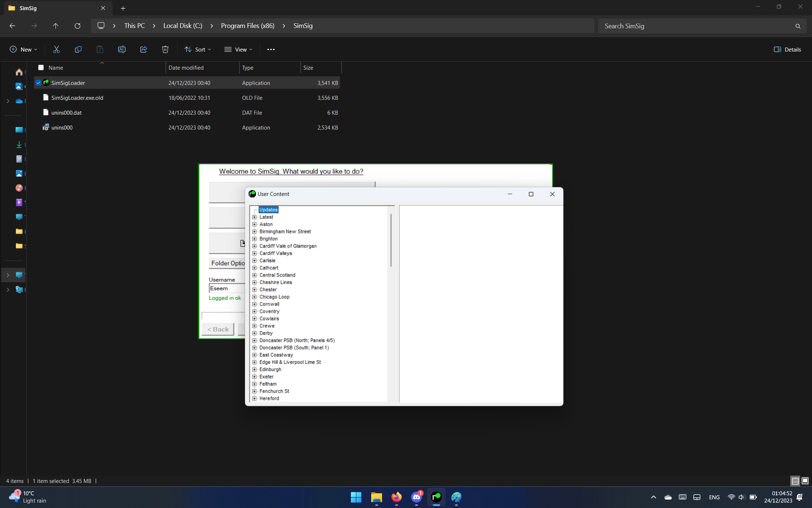The image size is (812, 508).
Task: Sort by Date modified column header
Action: coord(203,67)
